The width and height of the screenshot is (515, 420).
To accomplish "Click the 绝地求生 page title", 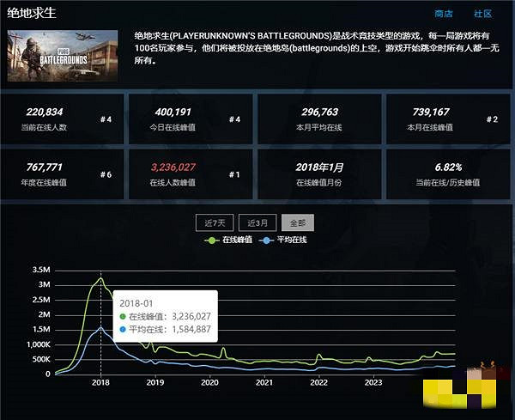I will 32,13.
